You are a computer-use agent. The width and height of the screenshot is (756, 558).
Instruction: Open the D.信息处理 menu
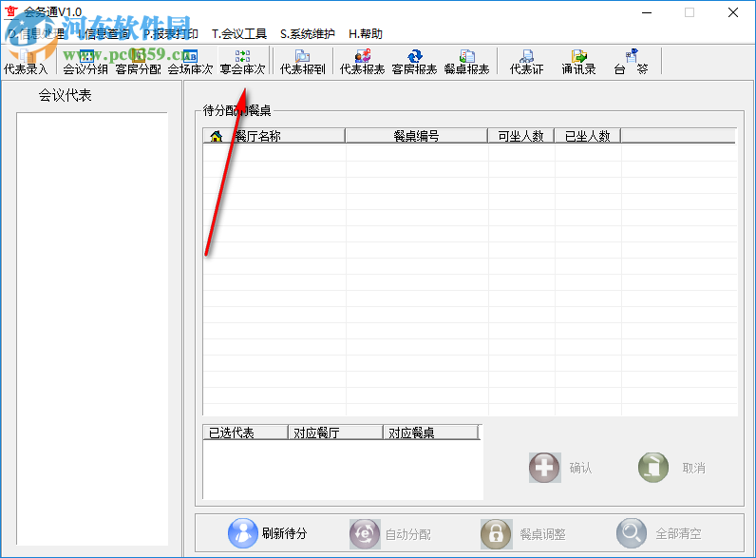tap(36, 34)
